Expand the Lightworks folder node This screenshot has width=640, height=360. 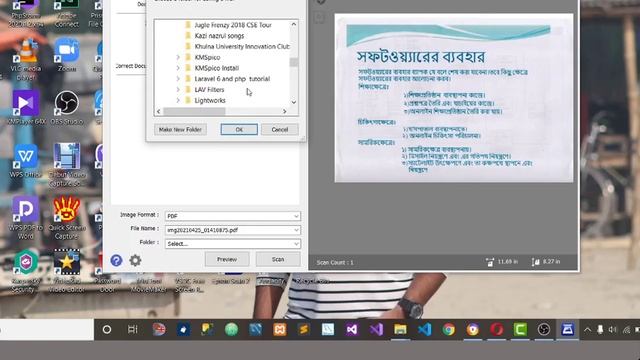(178, 100)
